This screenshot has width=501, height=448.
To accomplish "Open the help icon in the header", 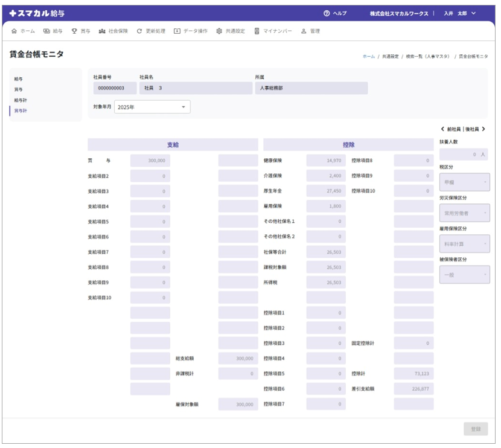I will (327, 13).
